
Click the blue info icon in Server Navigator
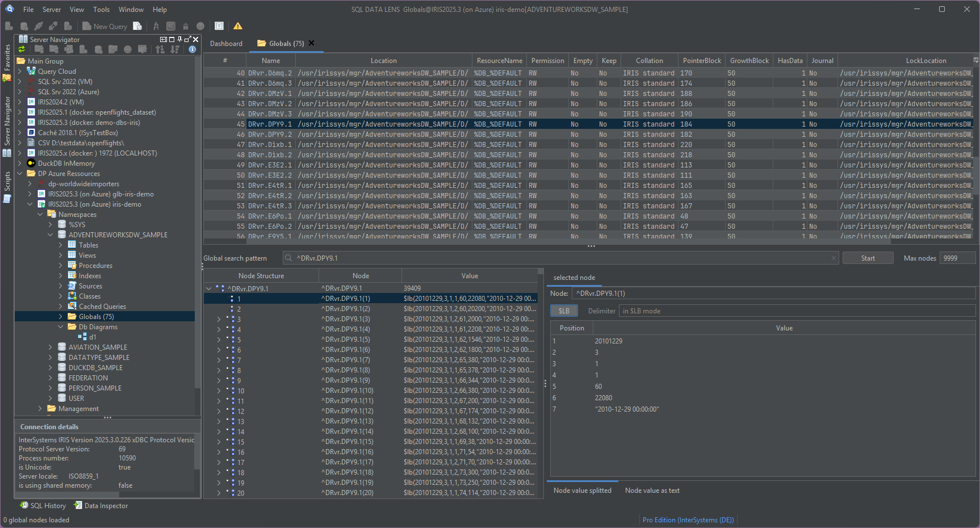[x=192, y=49]
